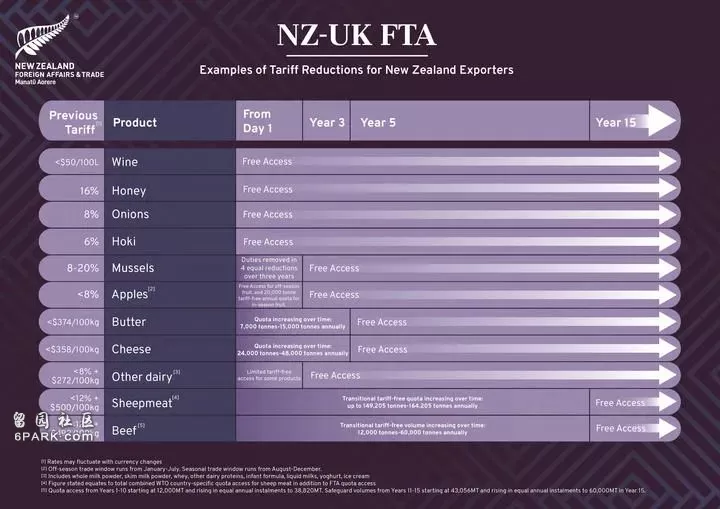Click the arrow tip in Honey row
720x509 pixels.
pyautogui.click(x=668, y=188)
